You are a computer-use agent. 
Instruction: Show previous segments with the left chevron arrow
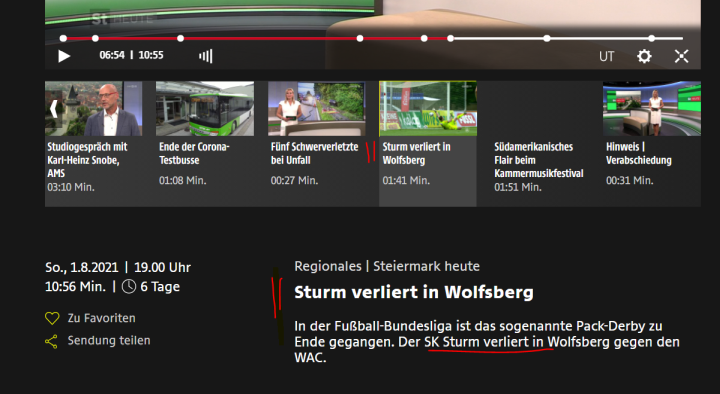(x=54, y=109)
